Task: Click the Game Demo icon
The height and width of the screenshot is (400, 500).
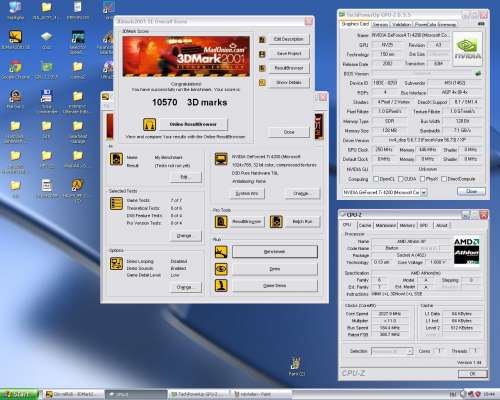Action: (221, 286)
